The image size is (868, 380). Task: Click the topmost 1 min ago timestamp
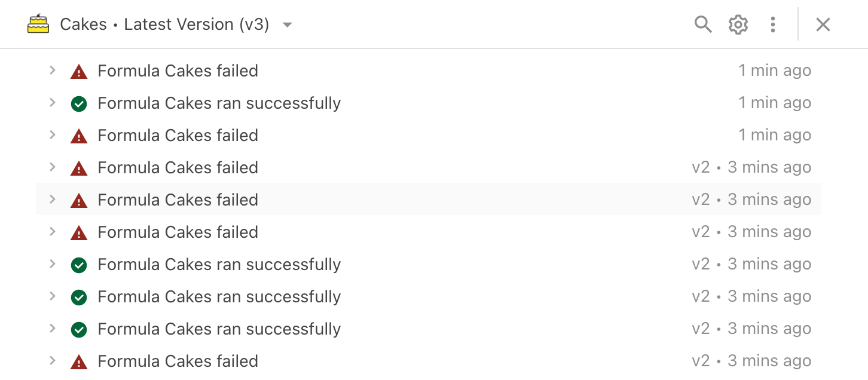775,71
